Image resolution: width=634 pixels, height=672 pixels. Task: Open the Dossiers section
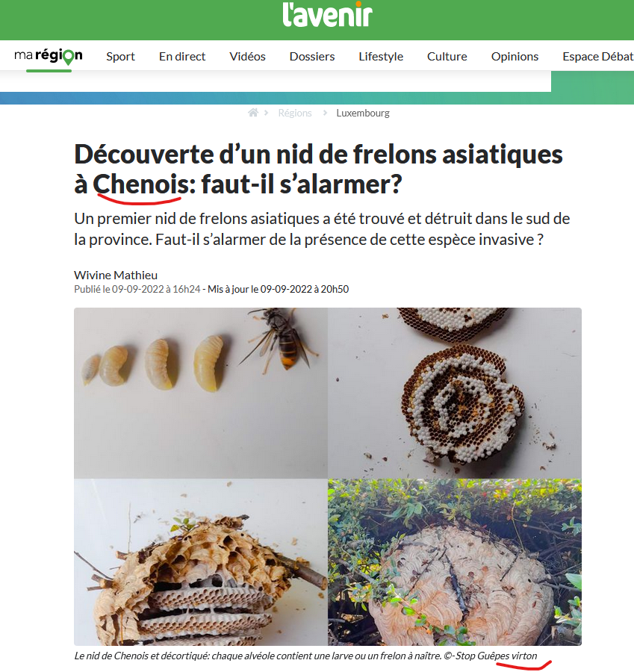pos(312,57)
